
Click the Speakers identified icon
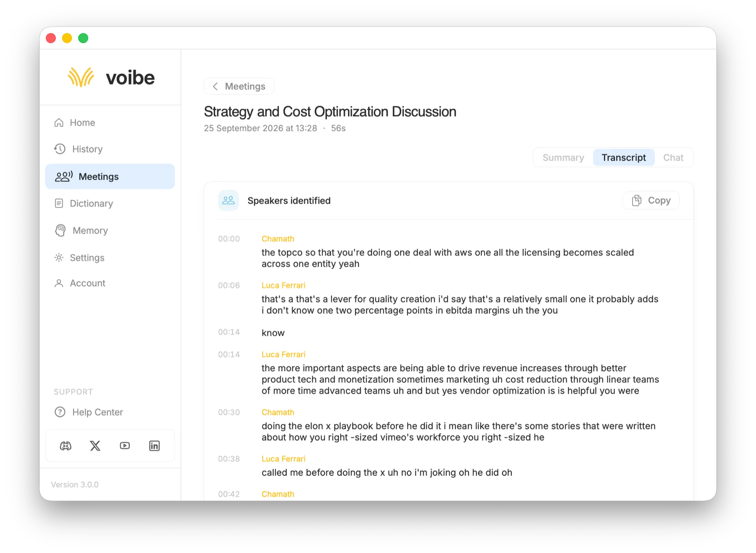click(x=228, y=200)
